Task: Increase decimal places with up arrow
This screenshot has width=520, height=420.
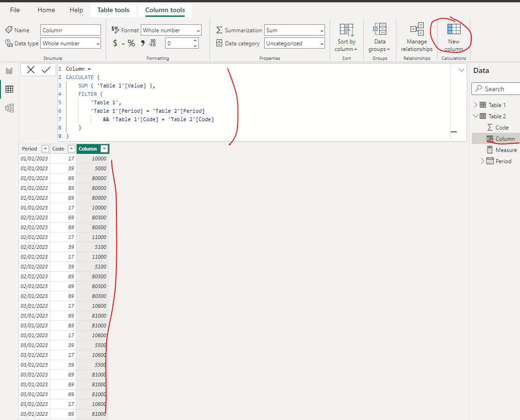Action: (x=195, y=41)
